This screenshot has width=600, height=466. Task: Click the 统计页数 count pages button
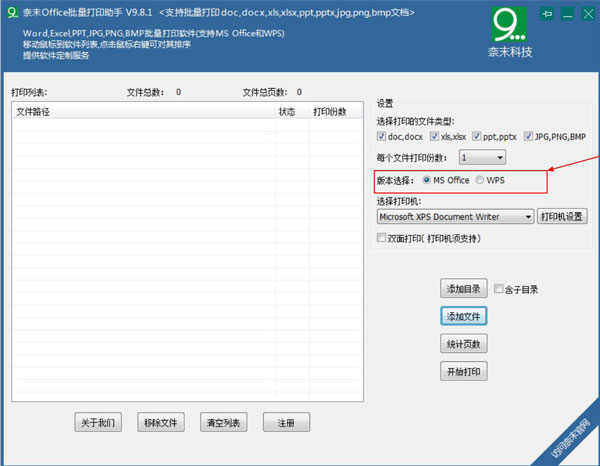[x=463, y=344]
